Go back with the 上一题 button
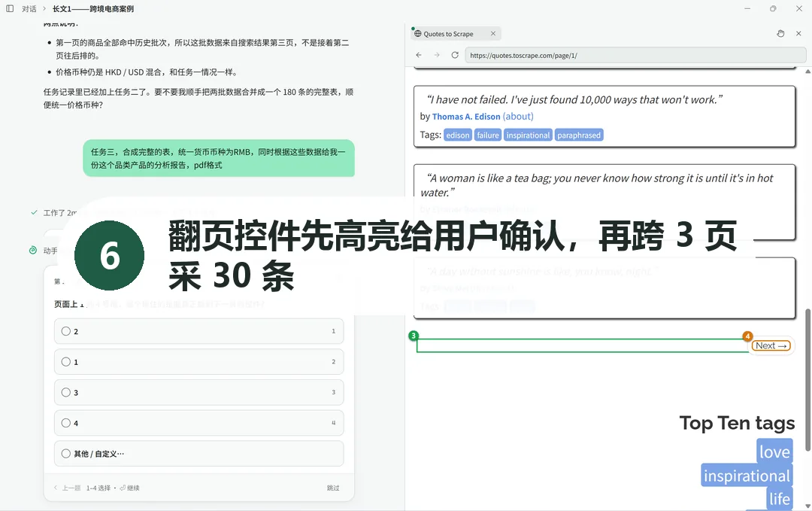 pyautogui.click(x=68, y=488)
